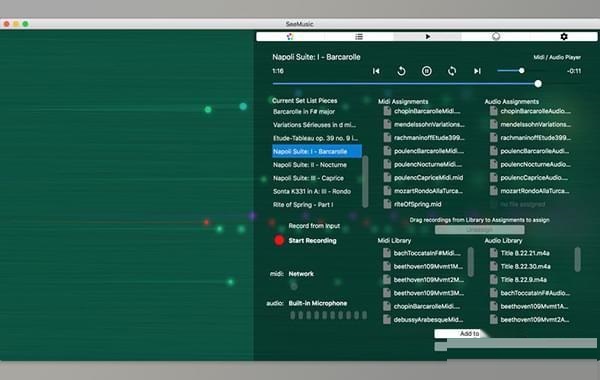Select Etude-Tableau op. 39 no. 9 piece
The image size is (600, 380).
315,138
